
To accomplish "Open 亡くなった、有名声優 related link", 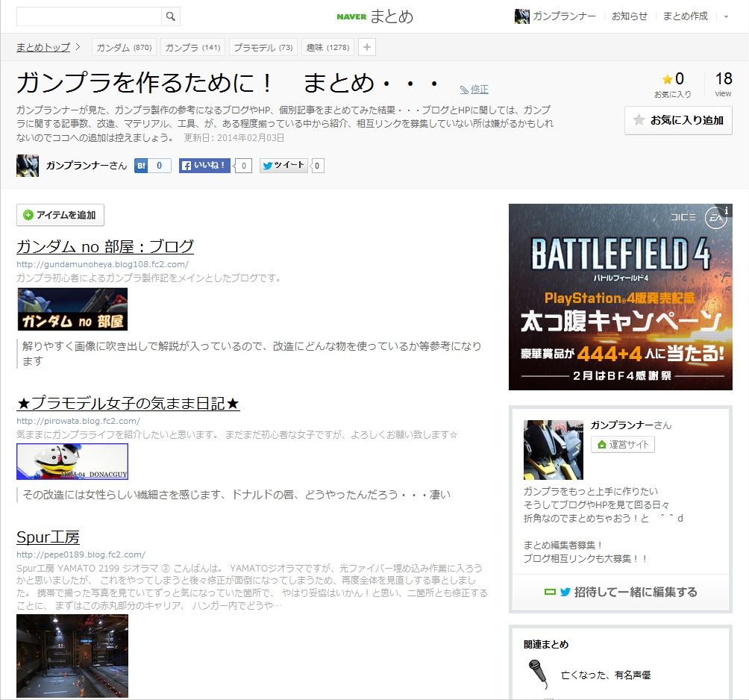I will click(606, 675).
